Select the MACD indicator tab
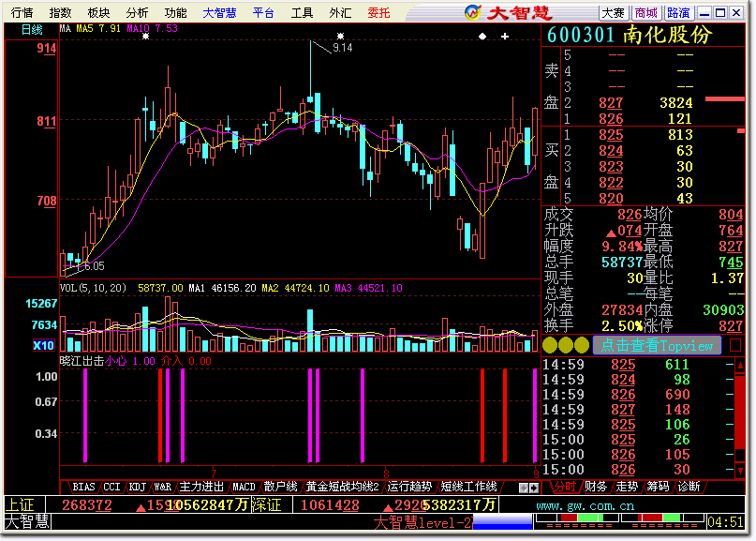The width and height of the screenshot is (756, 541). click(244, 487)
